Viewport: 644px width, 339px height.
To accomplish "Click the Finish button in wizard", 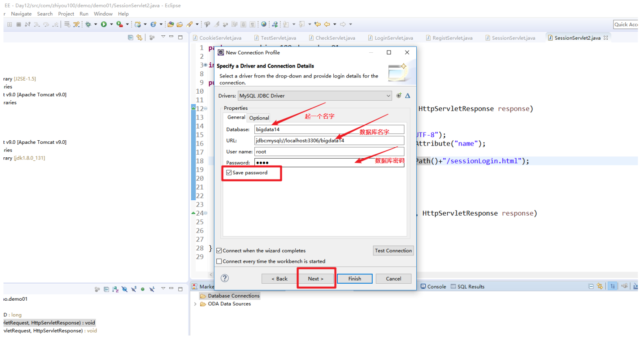I will [355, 278].
